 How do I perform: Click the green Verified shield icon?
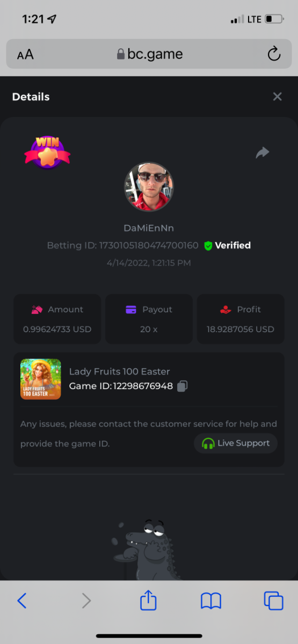(208, 246)
